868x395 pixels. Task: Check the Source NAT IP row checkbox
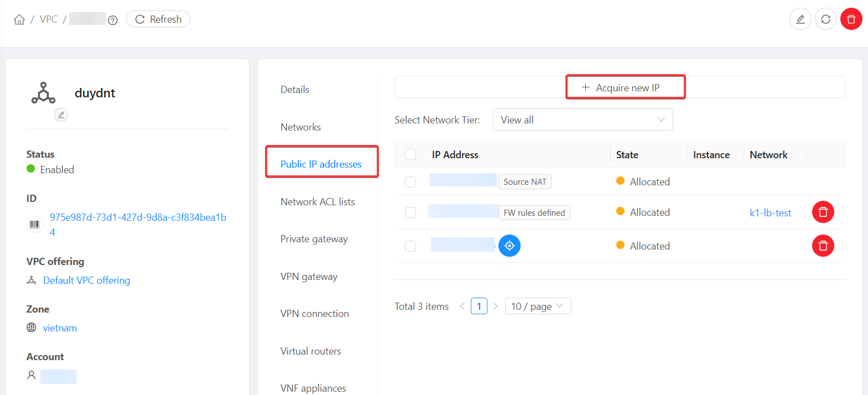(410, 182)
